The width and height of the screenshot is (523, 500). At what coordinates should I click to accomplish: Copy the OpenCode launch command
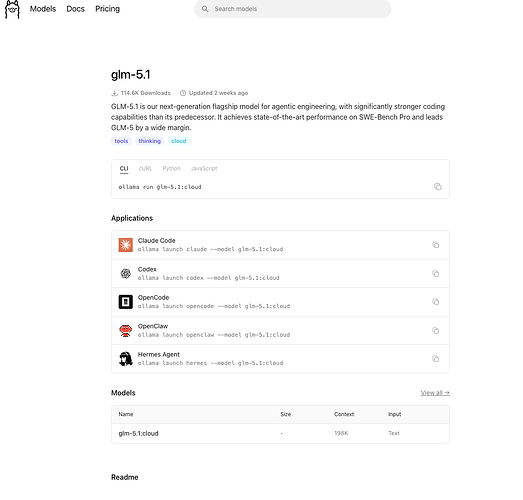(435, 302)
